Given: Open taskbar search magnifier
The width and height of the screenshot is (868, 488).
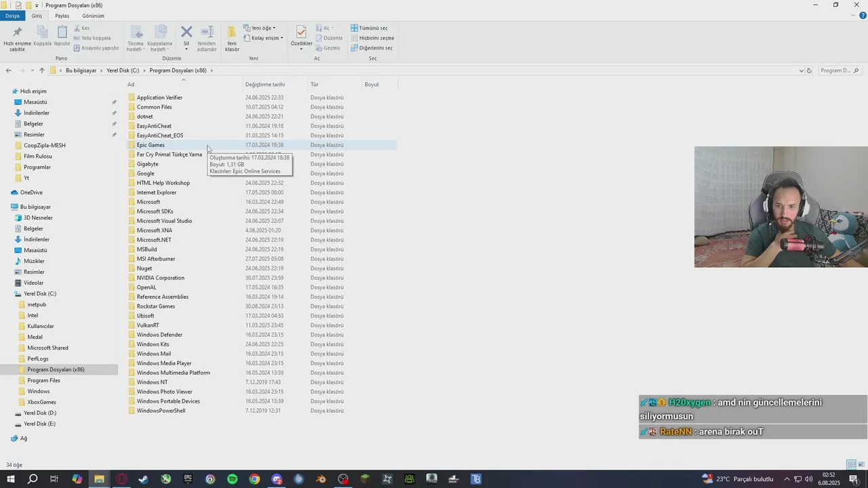Looking at the screenshot, I should [x=33, y=479].
